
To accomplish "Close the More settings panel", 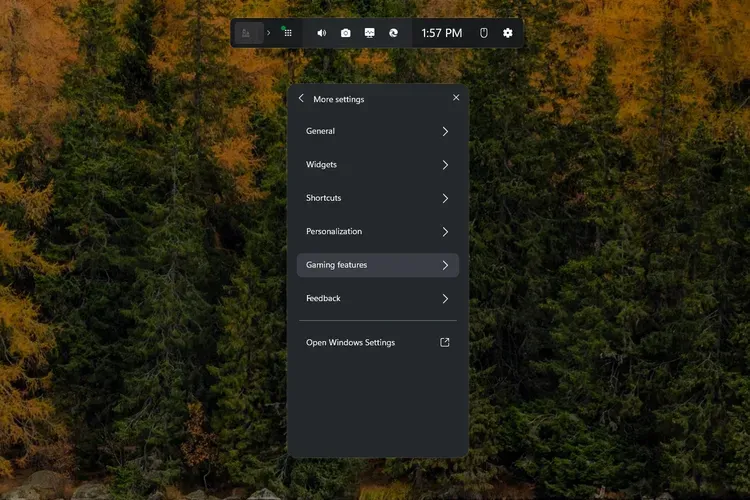I will [x=456, y=98].
